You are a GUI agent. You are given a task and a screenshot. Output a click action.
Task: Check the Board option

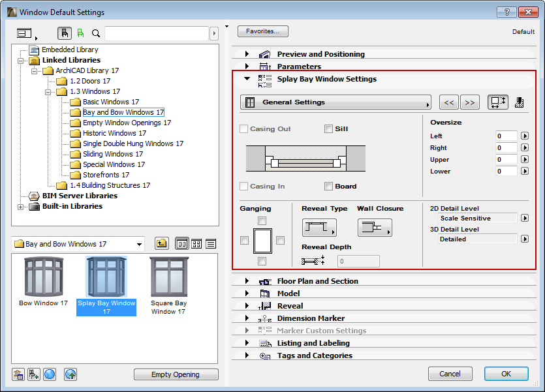click(327, 186)
